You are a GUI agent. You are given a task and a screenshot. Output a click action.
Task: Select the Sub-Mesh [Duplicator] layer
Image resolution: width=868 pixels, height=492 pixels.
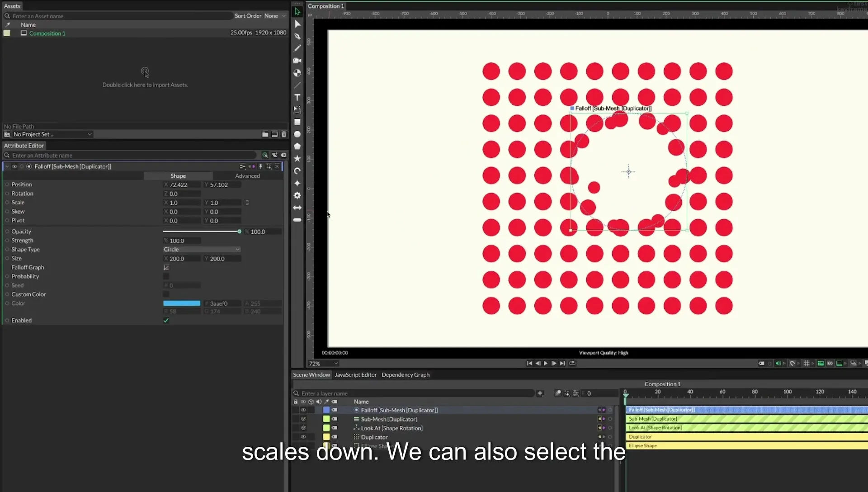[389, 419]
